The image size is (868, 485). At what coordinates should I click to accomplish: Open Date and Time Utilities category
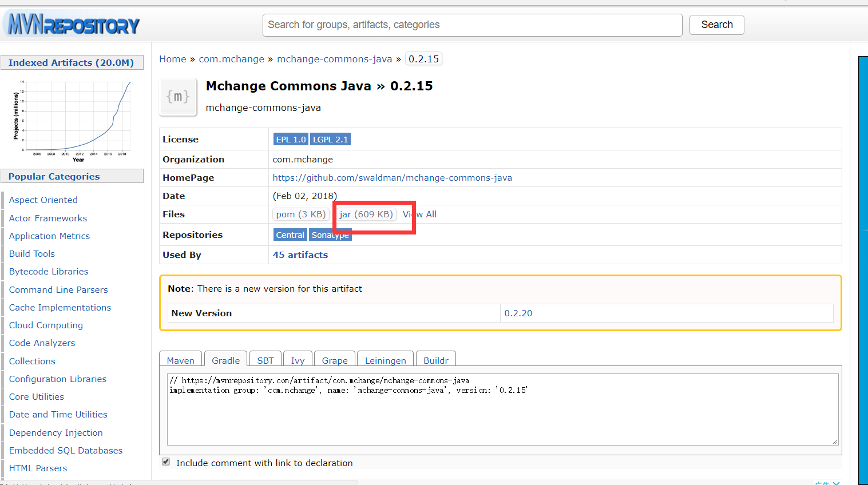58,415
